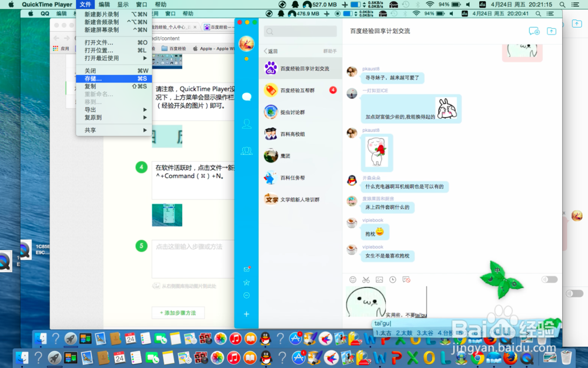Image resolution: width=588 pixels, height=368 pixels.
Task: Open the QQ mail envelope sidebar icon
Action: pos(246,269)
